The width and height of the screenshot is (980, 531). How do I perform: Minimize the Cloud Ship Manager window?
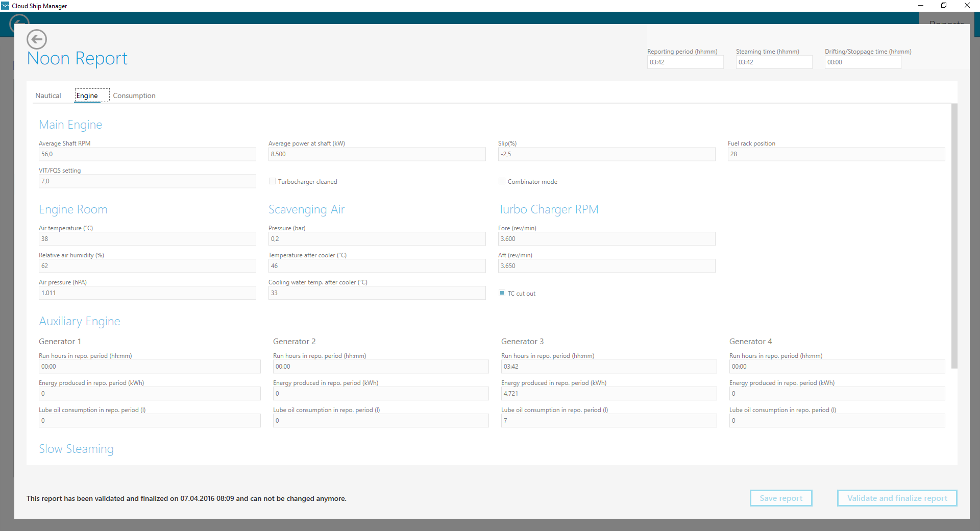pyautogui.click(x=921, y=6)
